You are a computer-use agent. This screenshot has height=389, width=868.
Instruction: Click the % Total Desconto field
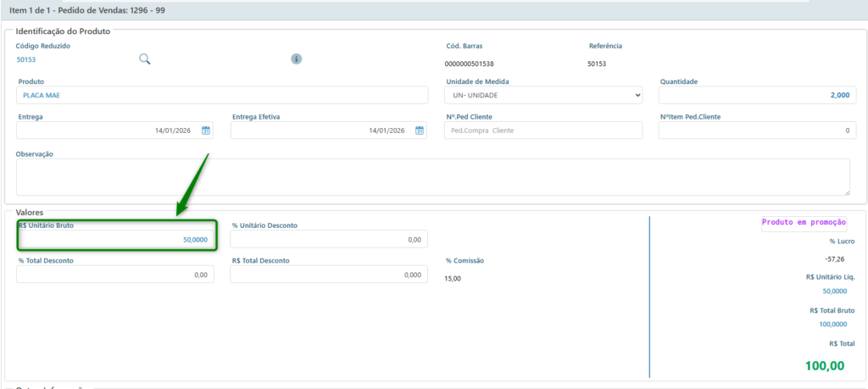click(115, 275)
